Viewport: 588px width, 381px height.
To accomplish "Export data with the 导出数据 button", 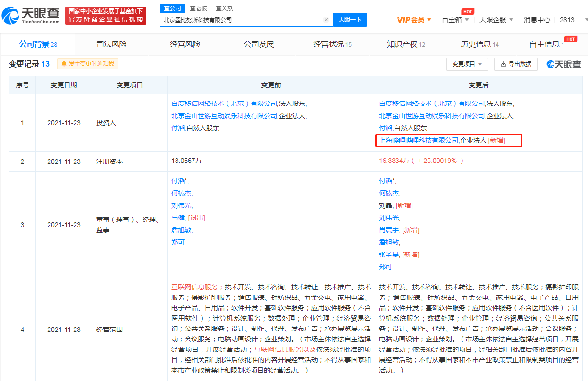I will pyautogui.click(x=516, y=64).
